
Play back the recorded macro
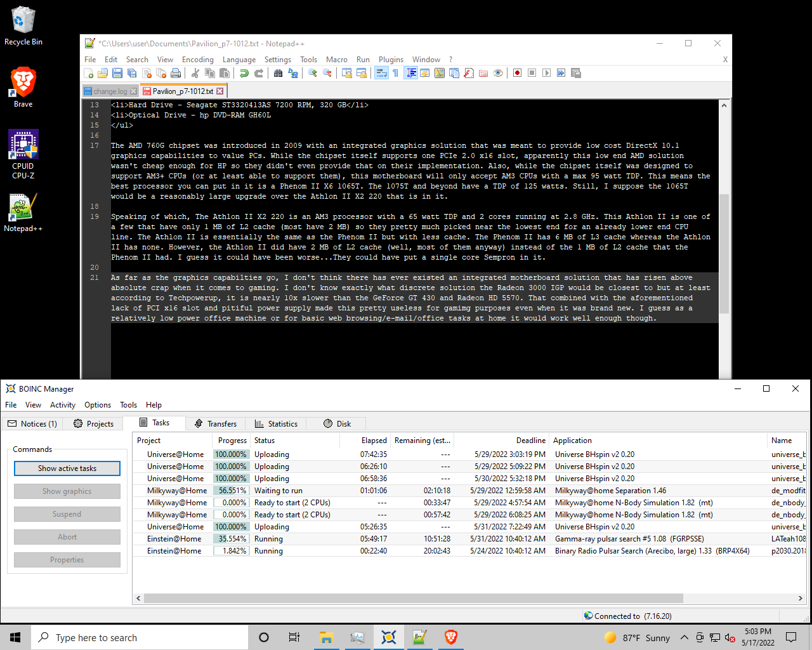pyautogui.click(x=546, y=73)
